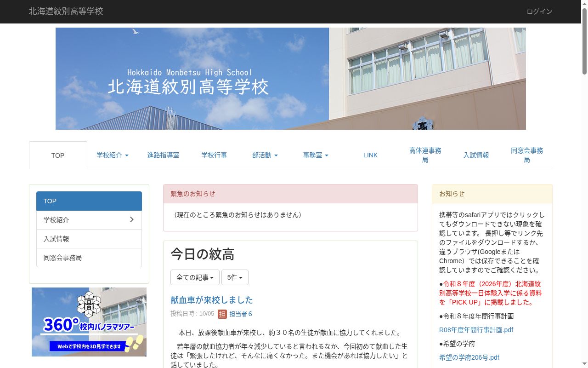The width and height of the screenshot is (588, 368).
Task: Open article 献血車が来校しました
Action: (212, 300)
